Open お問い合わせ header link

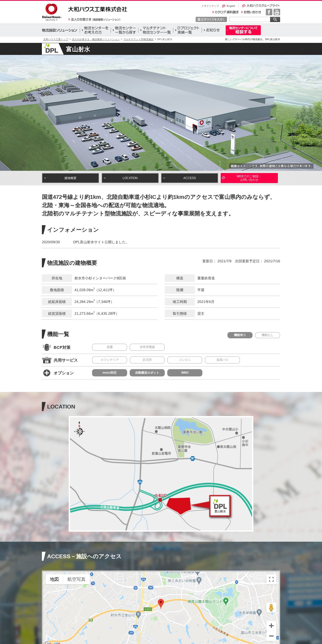coord(251,12)
